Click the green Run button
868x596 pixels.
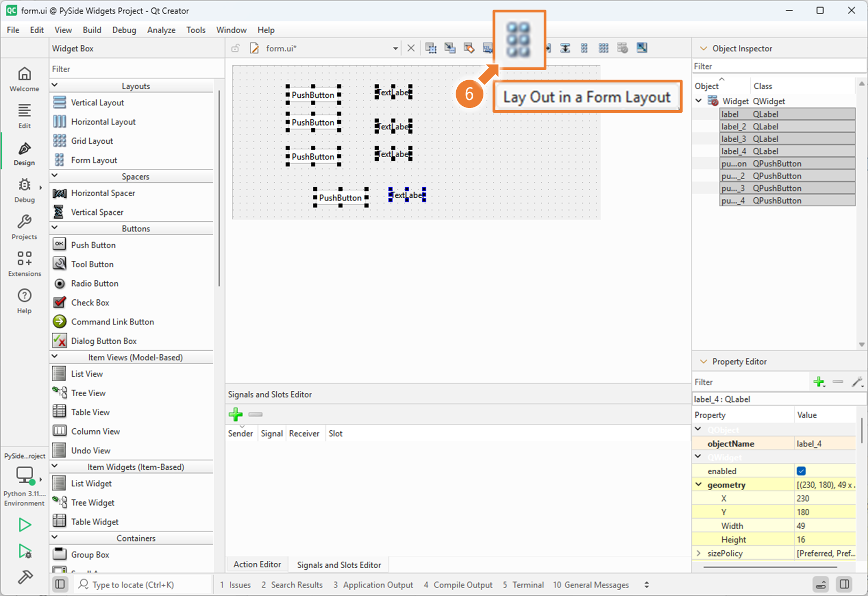point(25,525)
